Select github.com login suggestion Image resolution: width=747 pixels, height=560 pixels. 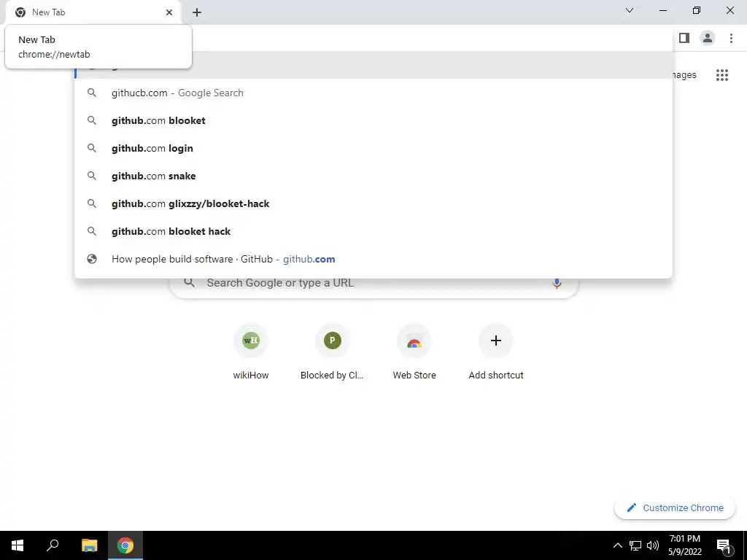tap(373, 148)
